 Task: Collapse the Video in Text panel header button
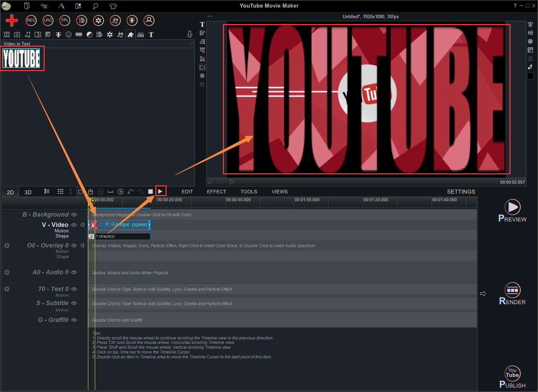191,44
